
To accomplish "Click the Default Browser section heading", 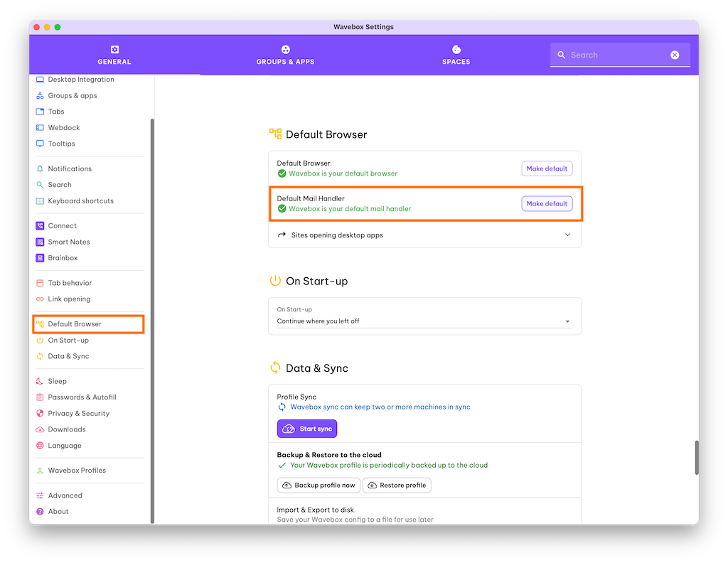I will coord(326,134).
